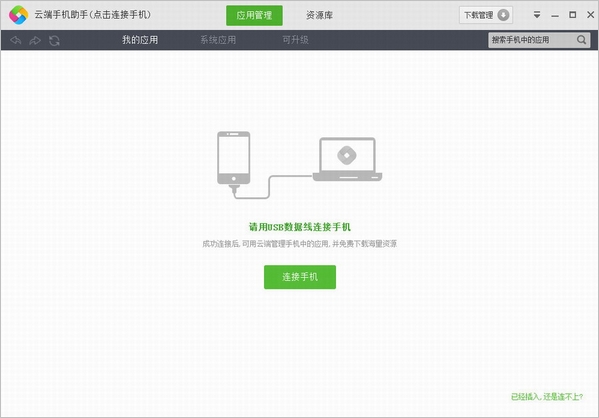Click 已经插入,还是连不上? link
This screenshot has width=599, height=418.
547,397
